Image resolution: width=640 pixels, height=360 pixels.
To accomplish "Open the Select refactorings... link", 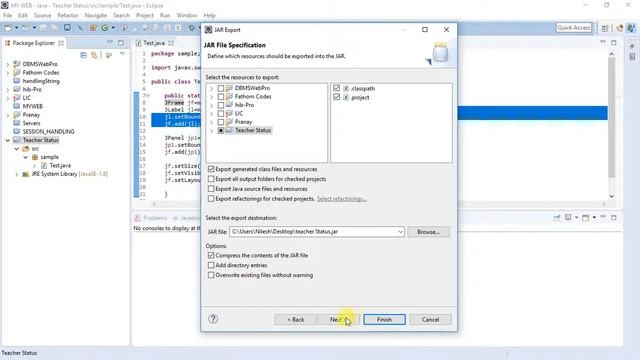I will [x=342, y=199].
